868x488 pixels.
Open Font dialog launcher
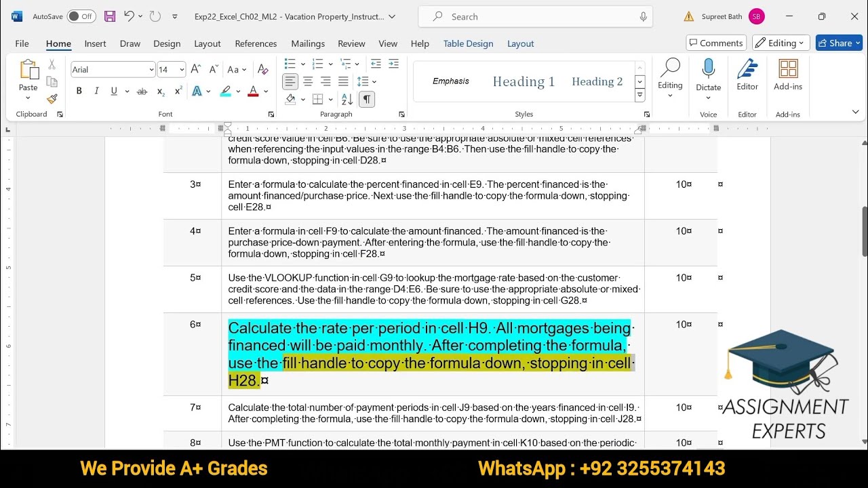tap(271, 115)
